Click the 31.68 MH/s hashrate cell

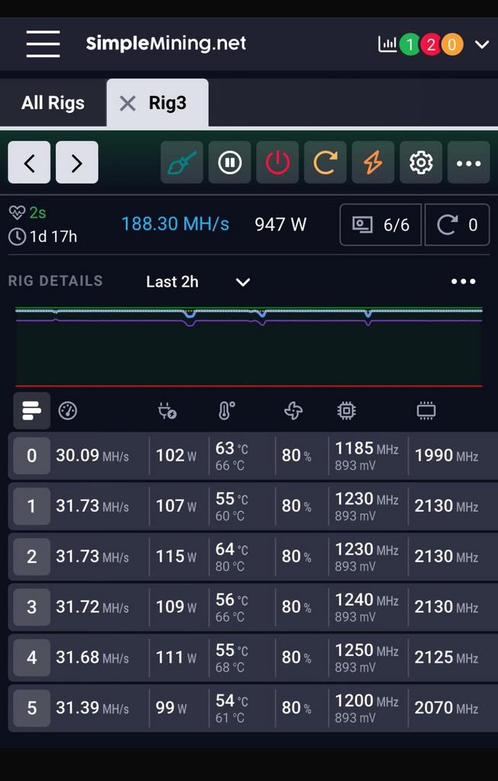coord(92,657)
